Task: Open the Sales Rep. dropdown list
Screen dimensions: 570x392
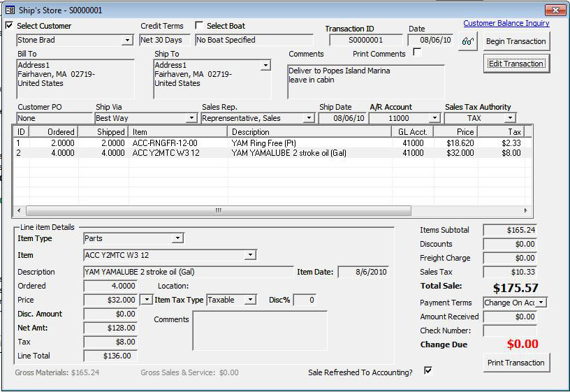Action: coord(309,119)
